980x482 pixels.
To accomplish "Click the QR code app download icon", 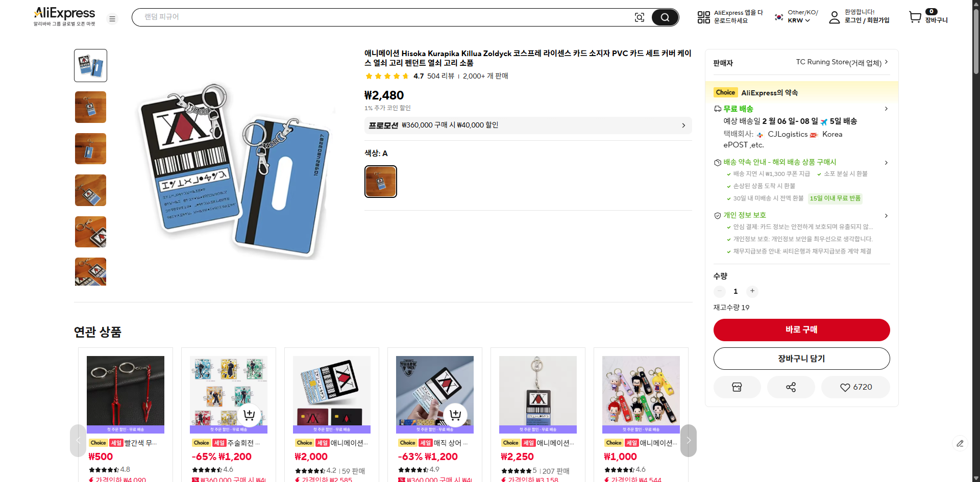I will 703,17.
